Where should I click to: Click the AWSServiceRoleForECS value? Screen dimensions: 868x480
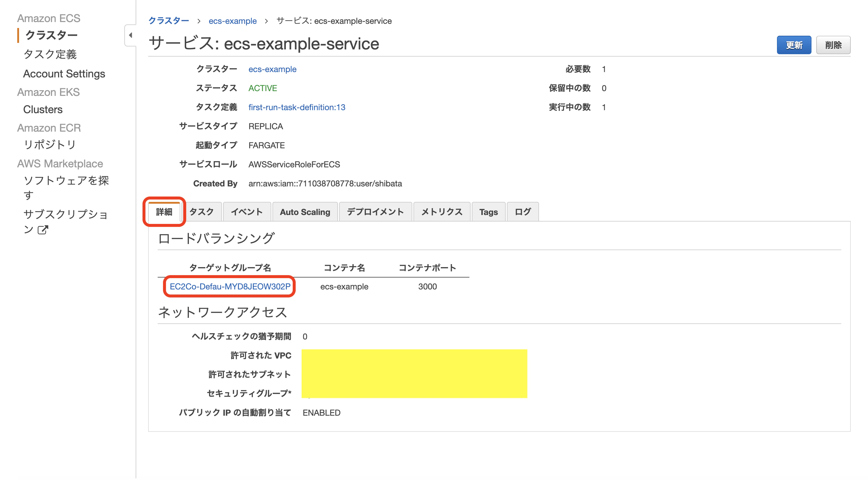click(294, 164)
